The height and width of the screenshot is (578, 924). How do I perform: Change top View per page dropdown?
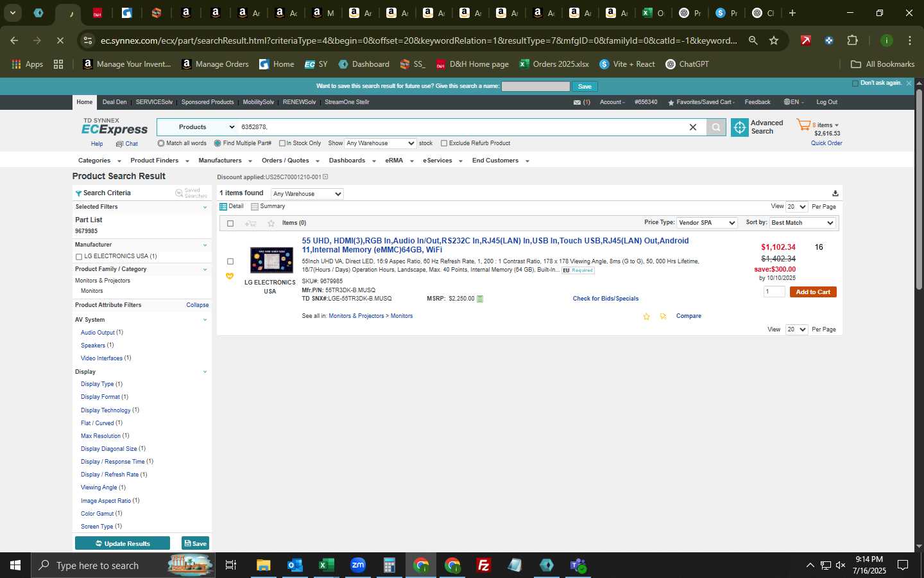click(797, 207)
